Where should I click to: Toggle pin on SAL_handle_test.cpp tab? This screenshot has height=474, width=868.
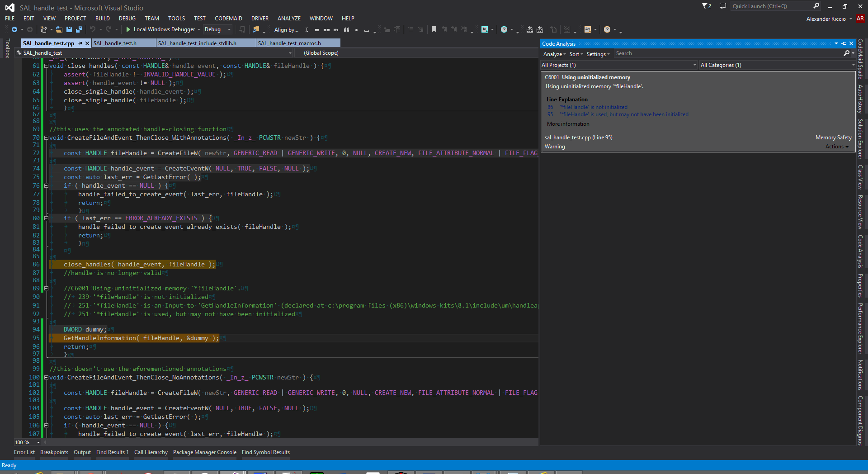point(80,43)
